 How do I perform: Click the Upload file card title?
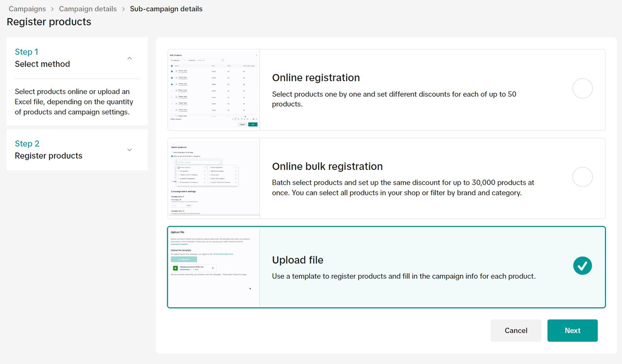[297, 260]
